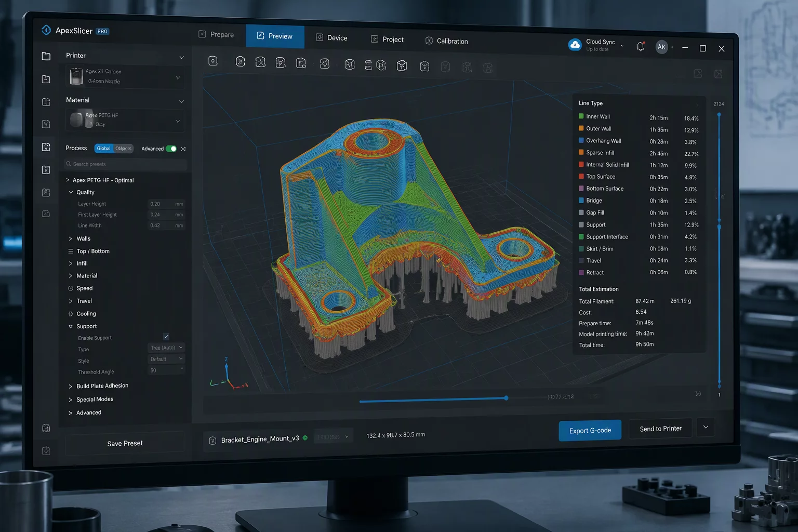Open the Project tab

(x=388, y=39)
